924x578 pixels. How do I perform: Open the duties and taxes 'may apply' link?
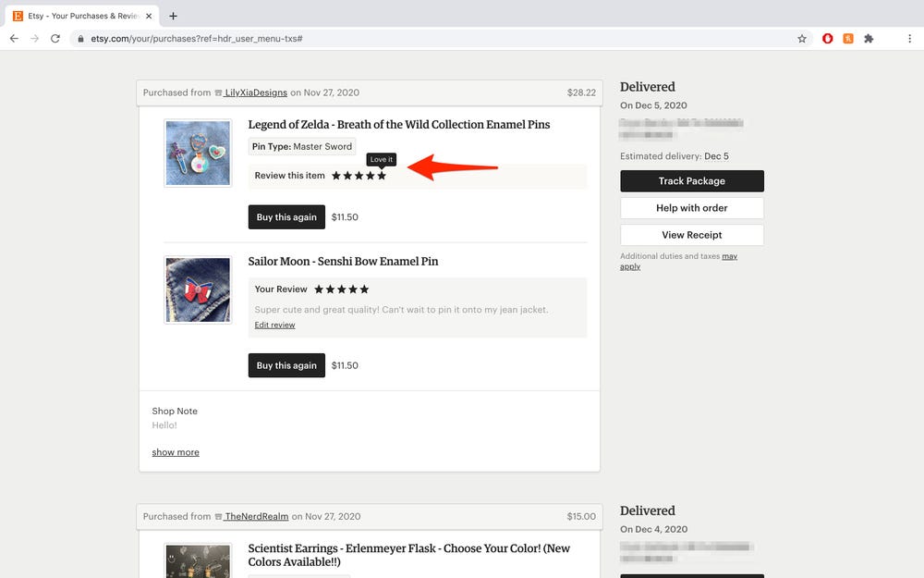coord(730,256)
